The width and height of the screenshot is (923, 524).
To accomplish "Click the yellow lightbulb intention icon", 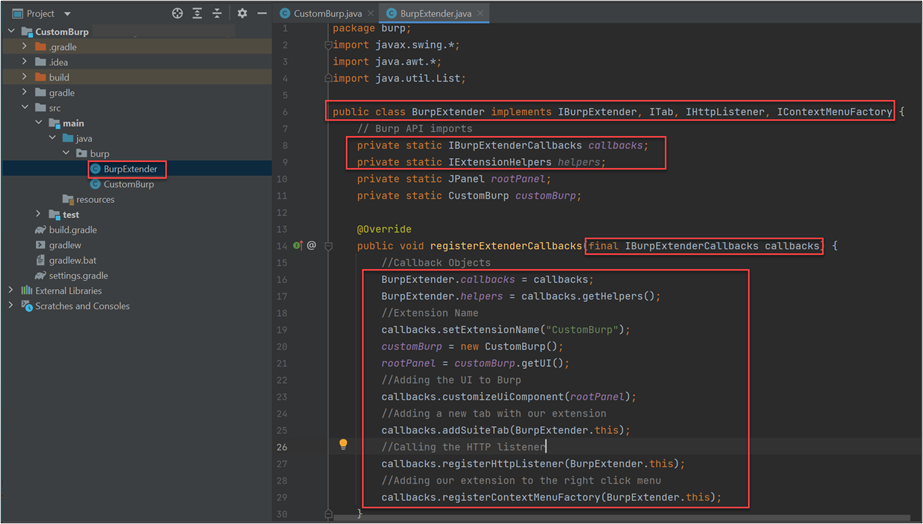I will [x=343, y=443].
